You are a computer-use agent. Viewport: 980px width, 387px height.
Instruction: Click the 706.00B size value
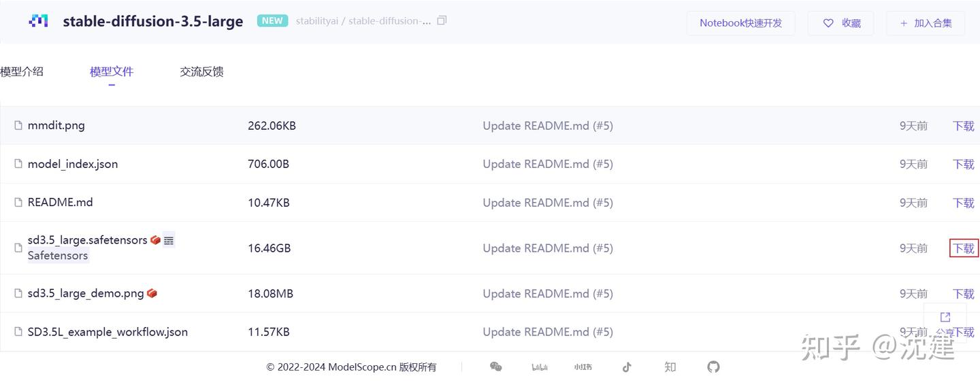[x=268, y=164]
